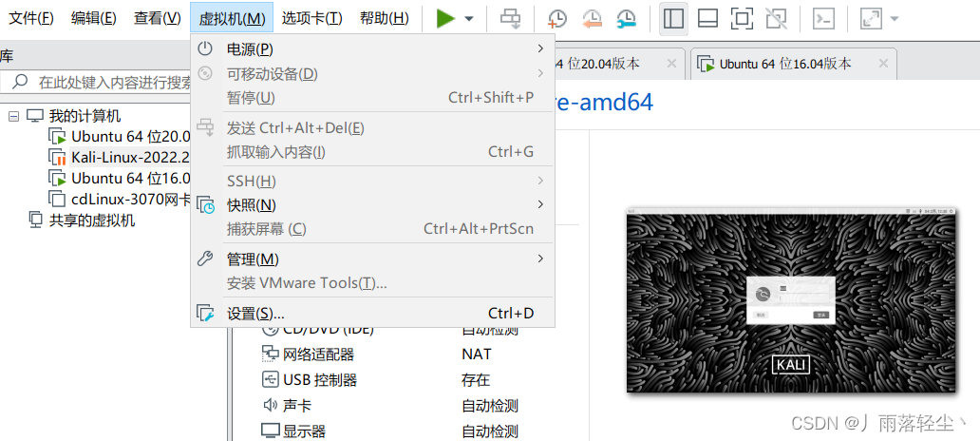This screenshot has width=980, height=441.
Task: Close the Ubuntu 64 位20.04版本 tab
Action: (672, 64)
